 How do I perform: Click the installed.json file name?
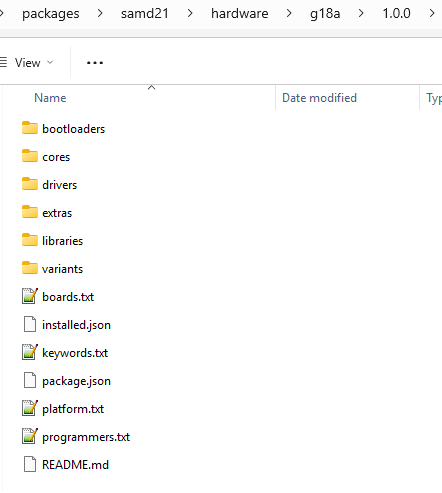point(76,325)
